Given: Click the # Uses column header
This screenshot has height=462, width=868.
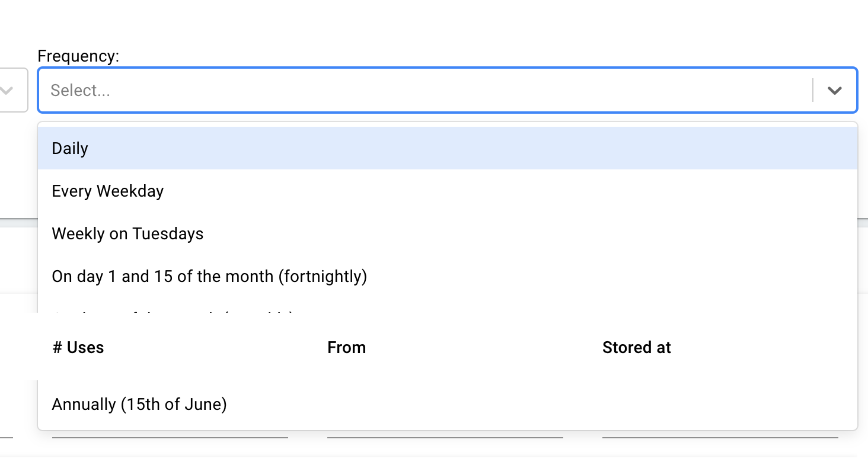Looking at the screenshot, I should [x=78, y=348].
